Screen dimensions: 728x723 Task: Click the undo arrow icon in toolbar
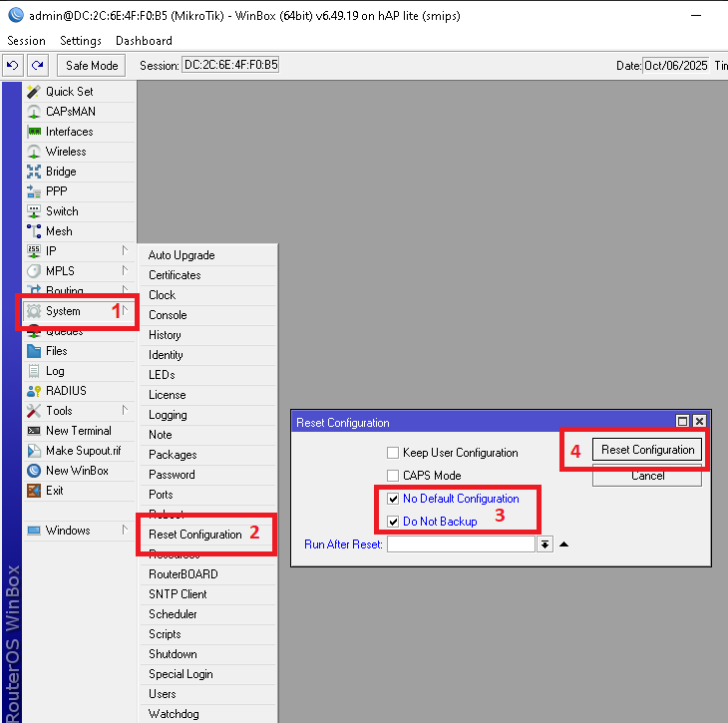point(13,65)
